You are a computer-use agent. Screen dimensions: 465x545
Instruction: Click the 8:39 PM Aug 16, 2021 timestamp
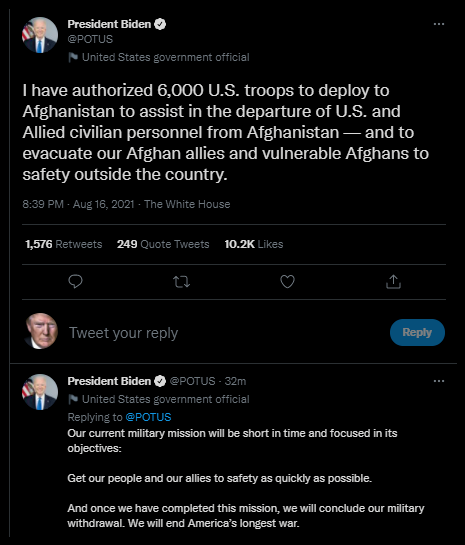click(78, 204)
